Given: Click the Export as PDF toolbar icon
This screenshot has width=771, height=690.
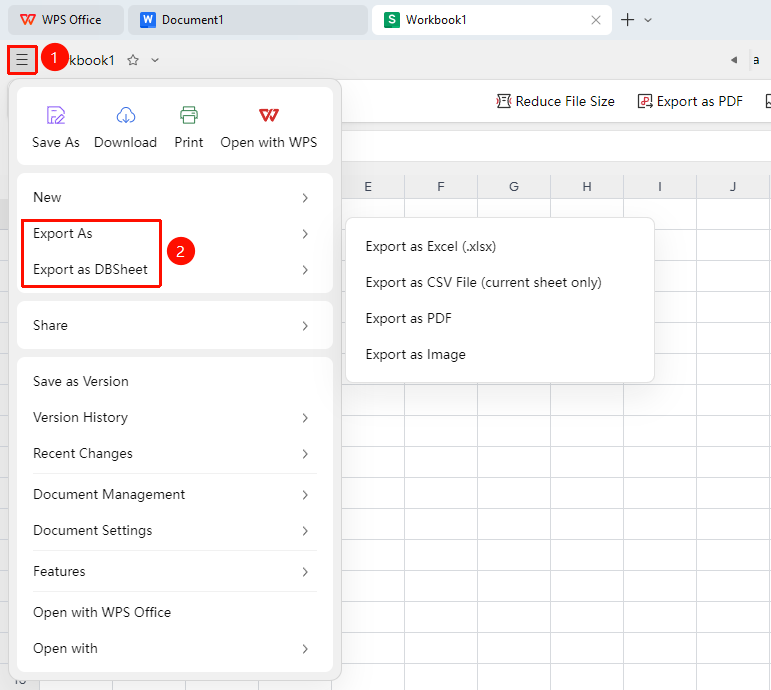Looking at the screenshot, I should point(645,101).
